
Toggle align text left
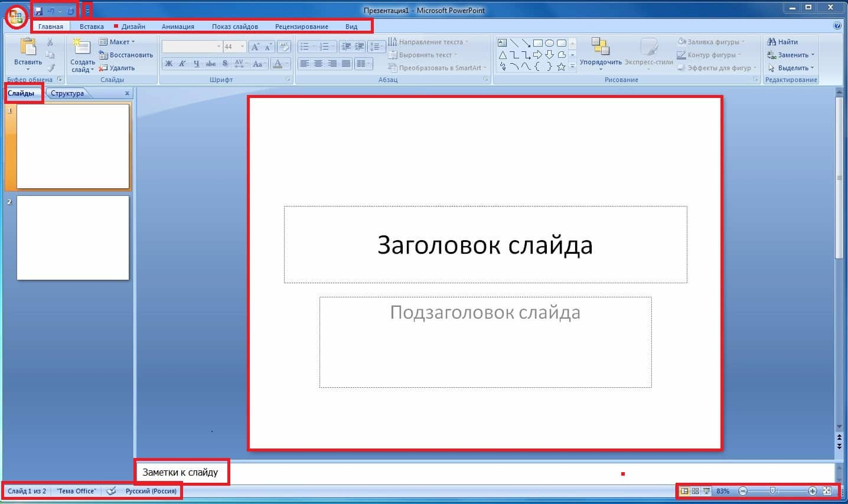click(x=305, y=64)
